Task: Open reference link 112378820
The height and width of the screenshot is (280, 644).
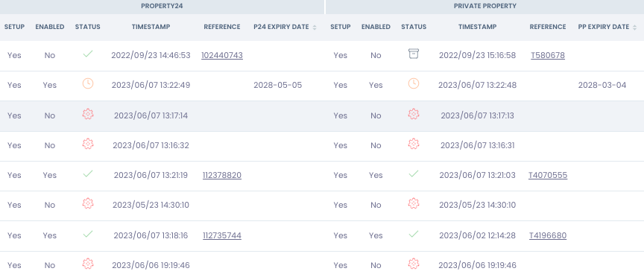Action: coord(222,175)
